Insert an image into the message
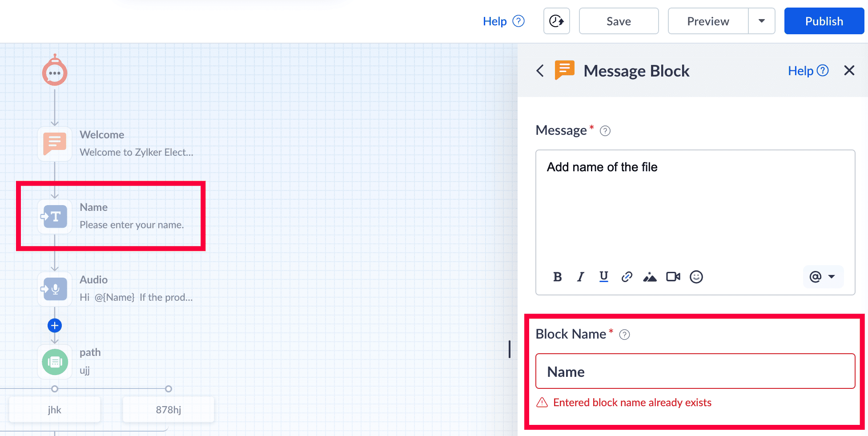 (x=650, y=277)
